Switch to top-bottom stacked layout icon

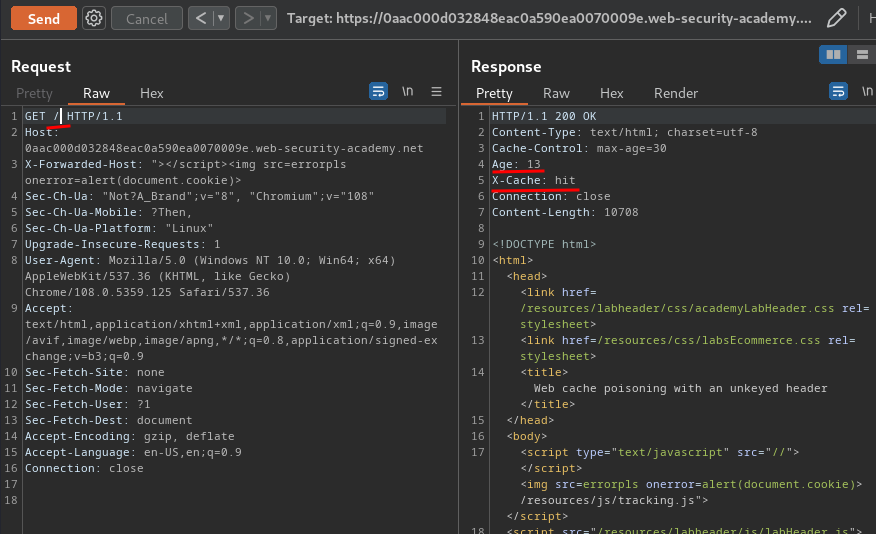click(862, 54)
